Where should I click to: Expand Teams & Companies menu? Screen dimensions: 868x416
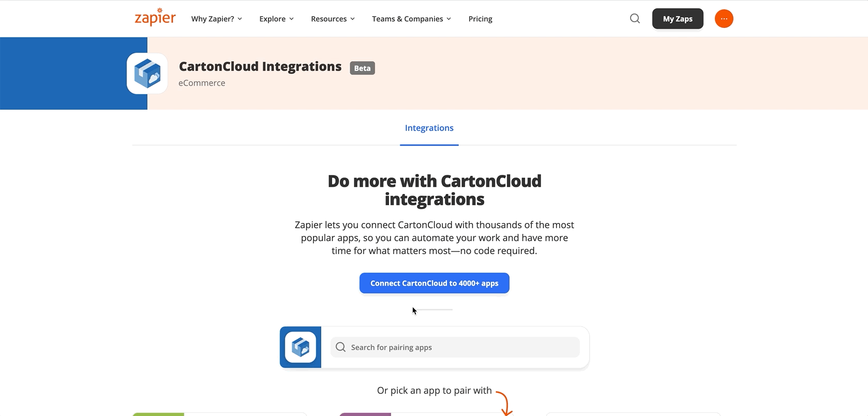coord(411,19)
